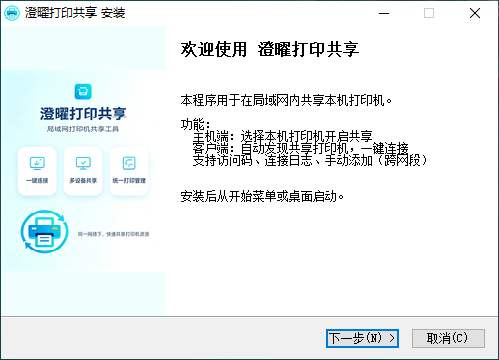The image size is (499, 360).
Task: Click the disabled maximize button
Action: point(429,13)
